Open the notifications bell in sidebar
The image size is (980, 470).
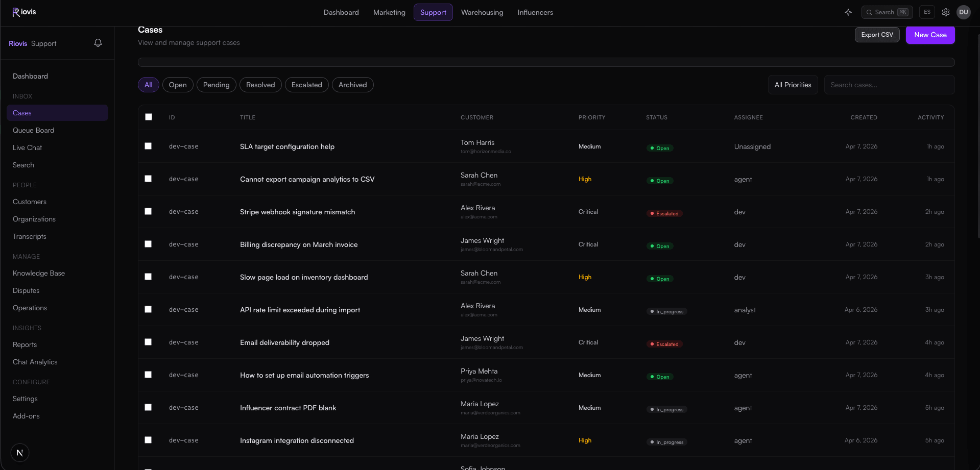click(98, 43)
